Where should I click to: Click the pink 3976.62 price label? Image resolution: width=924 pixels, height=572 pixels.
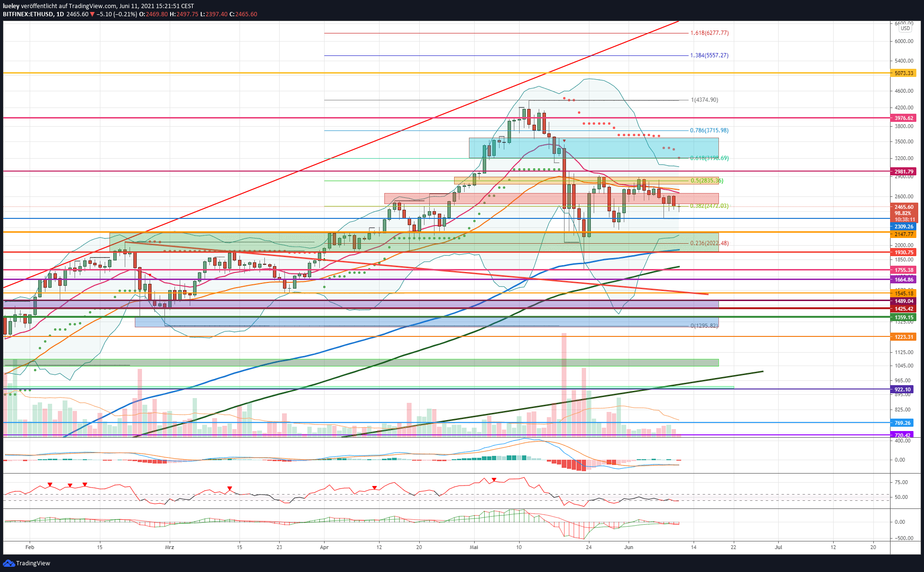tap(903, 118)
